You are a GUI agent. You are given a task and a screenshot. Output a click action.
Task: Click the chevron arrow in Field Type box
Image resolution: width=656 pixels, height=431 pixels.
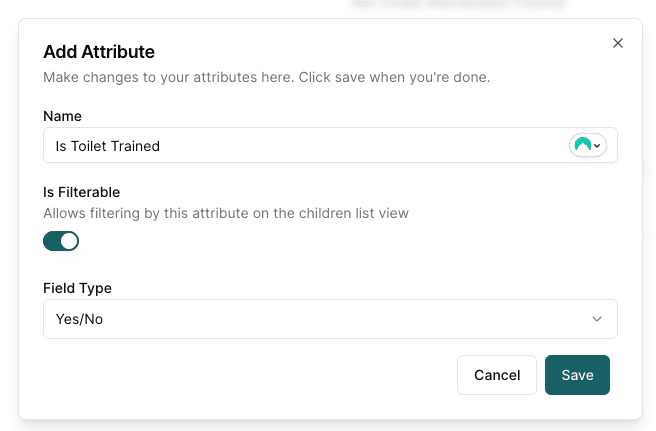[x=597, y=319]
